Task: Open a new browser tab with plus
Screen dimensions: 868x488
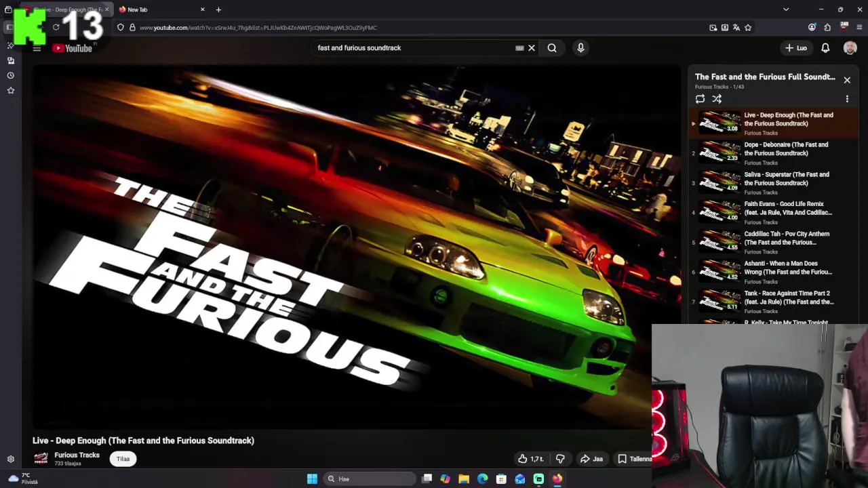Action: tap(218, 9)
